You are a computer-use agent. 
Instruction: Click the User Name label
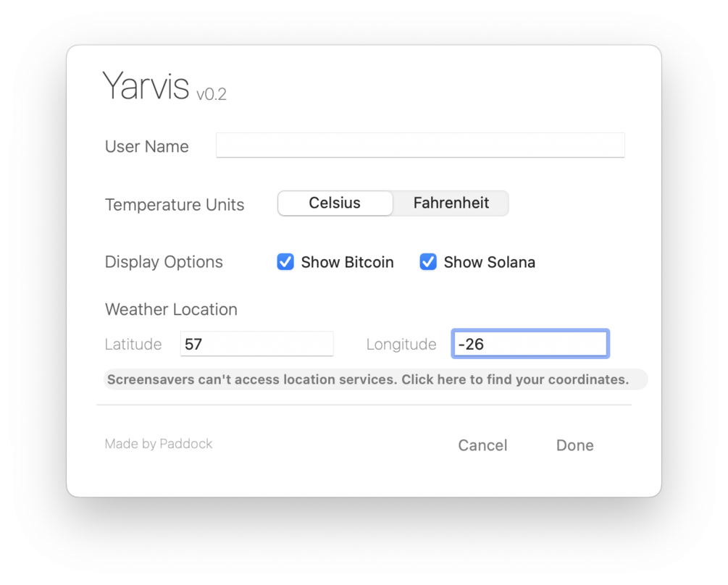pyautogui.click(x=147, y=146)
